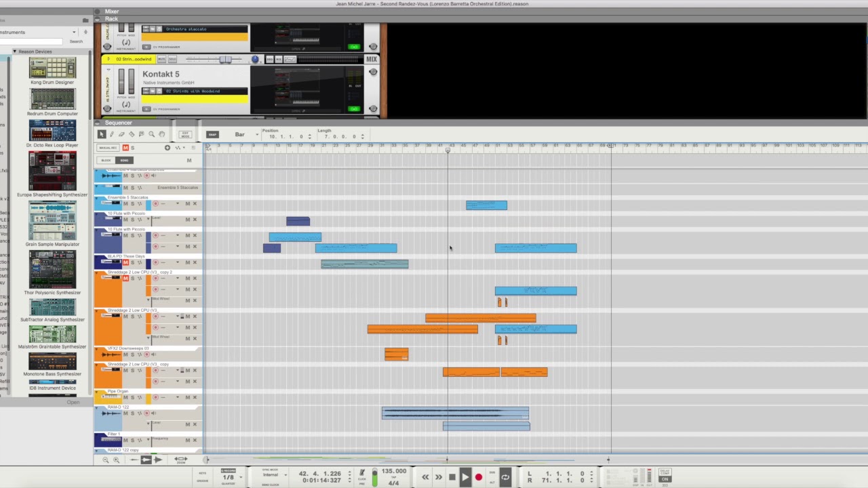Select SubTractor Analog Synthesizer

(x=52, y=310)
